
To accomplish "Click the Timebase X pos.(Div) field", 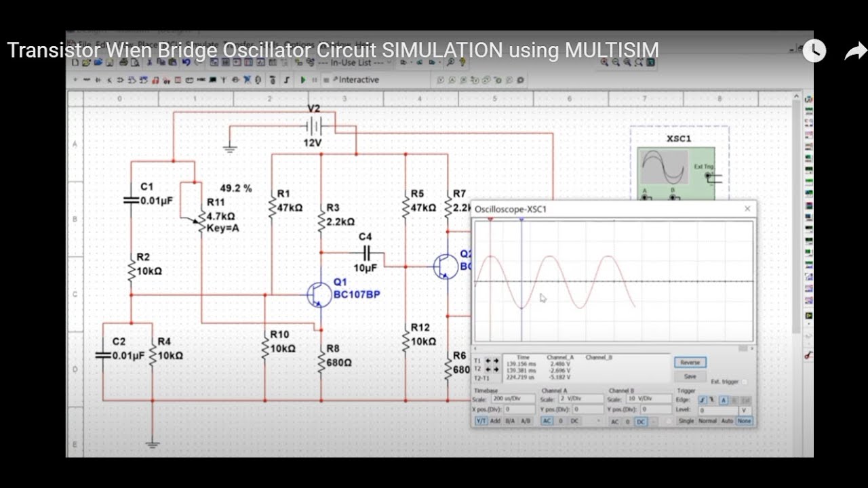I will (520, 409).
